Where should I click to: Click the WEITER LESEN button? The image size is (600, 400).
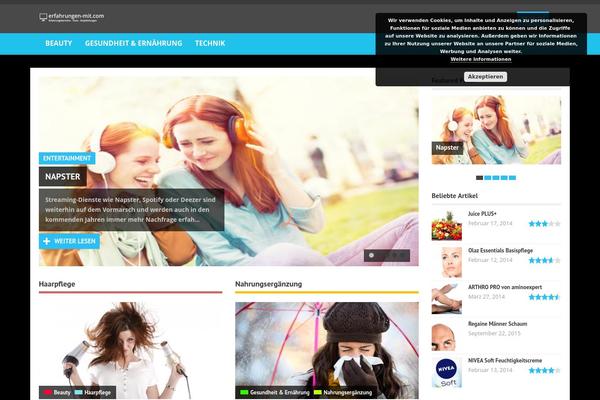click(69, 241)
